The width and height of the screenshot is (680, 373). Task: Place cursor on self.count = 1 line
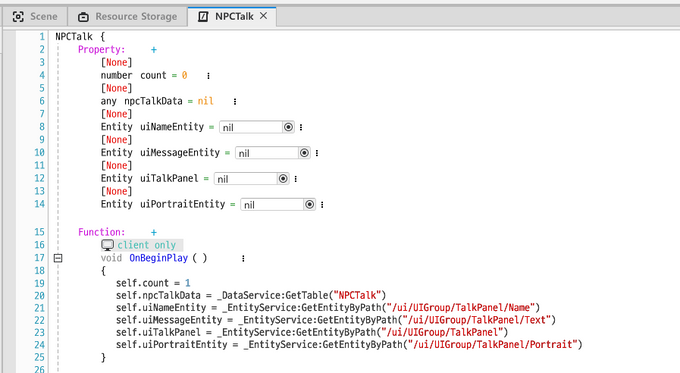pos(153,283)
